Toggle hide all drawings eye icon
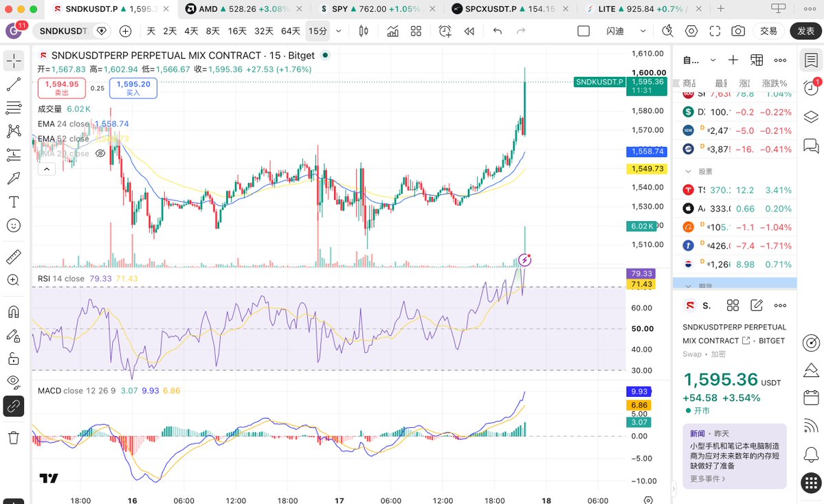The image size is (824, 504). coord(14,382)
